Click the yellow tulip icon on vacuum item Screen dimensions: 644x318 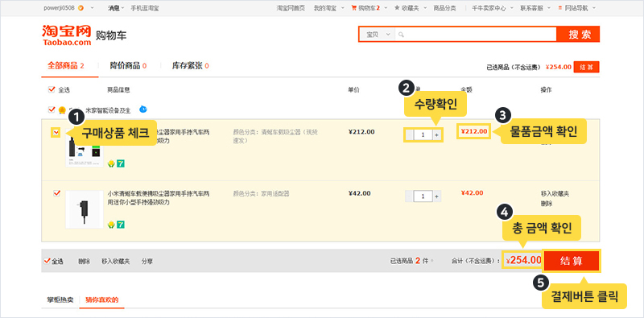(x=111, y=163)
